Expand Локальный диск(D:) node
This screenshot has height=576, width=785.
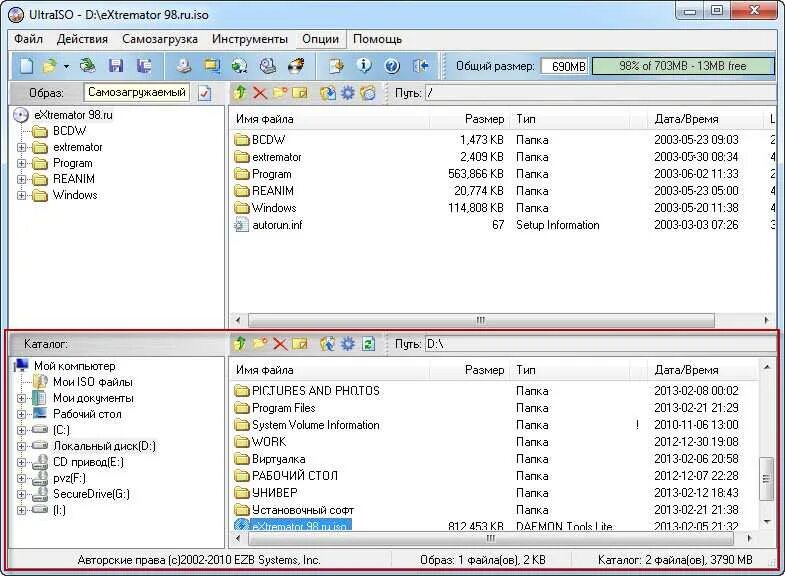pos(21,446)
